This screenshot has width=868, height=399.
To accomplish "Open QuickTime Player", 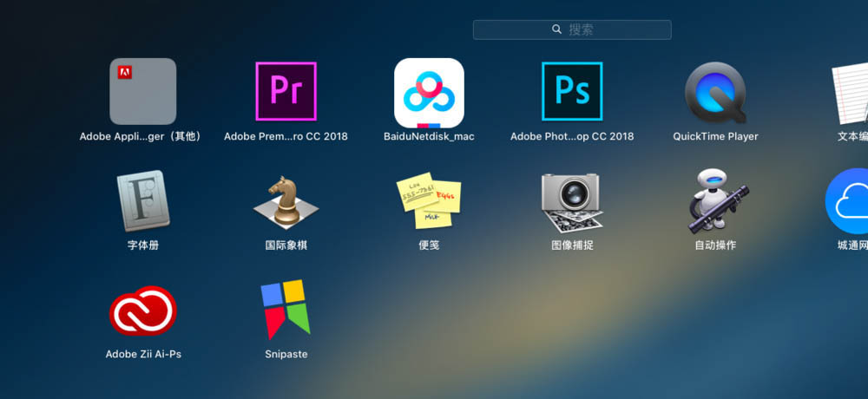I will [715, 93].
